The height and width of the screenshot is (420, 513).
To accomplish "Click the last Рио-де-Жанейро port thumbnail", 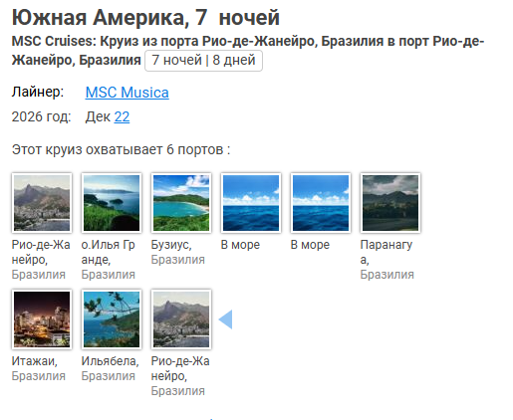I will [x=181, y=319].
